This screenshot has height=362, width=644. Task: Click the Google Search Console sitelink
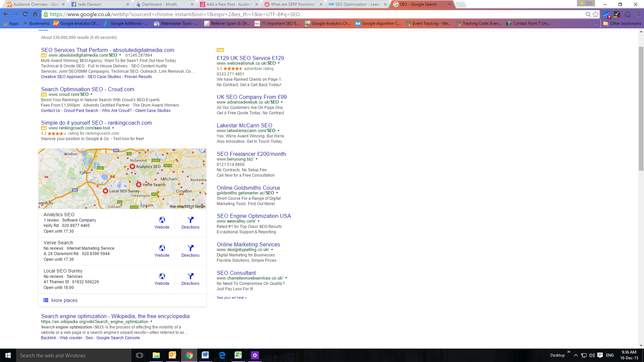click(118, 338)
